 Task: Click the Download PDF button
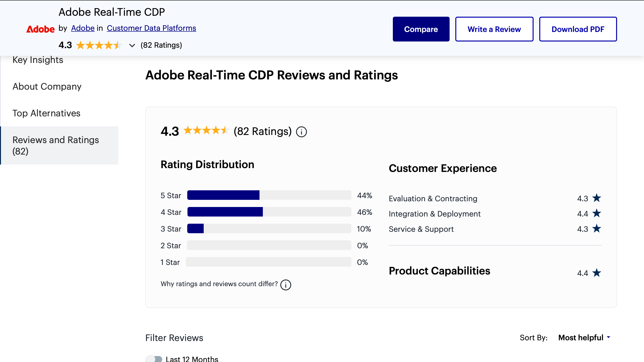pos(578,29)
